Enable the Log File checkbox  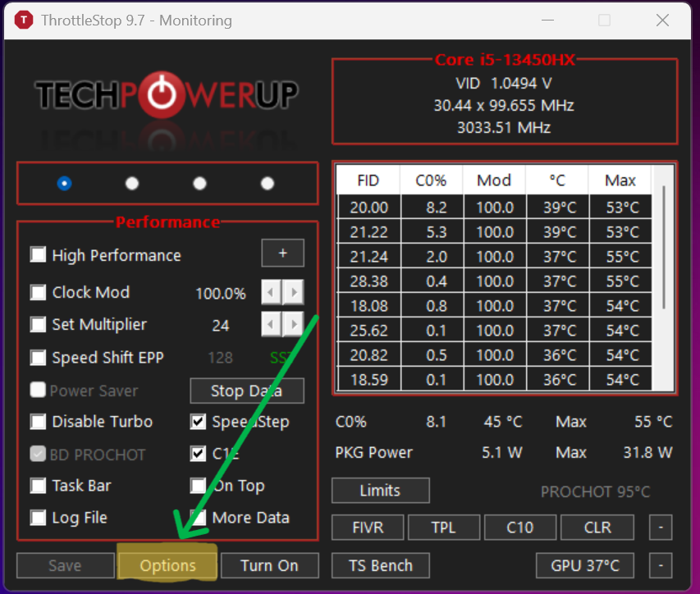click(38, 518)
